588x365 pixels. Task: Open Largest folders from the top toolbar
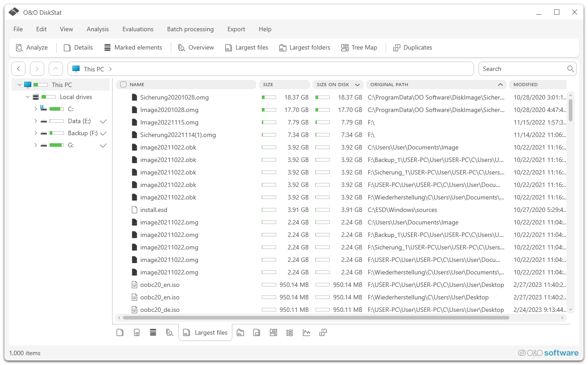coord(305,48)
